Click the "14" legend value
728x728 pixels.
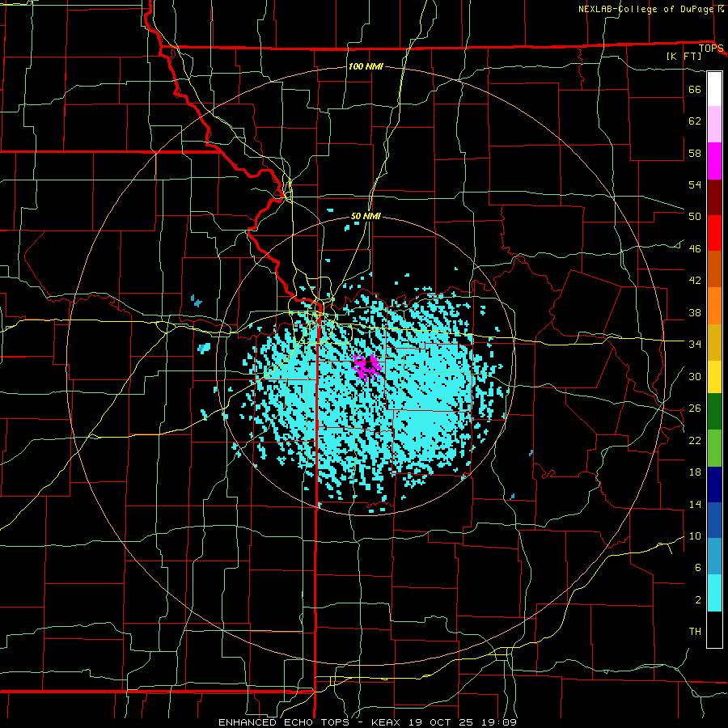tap(695, 504)
